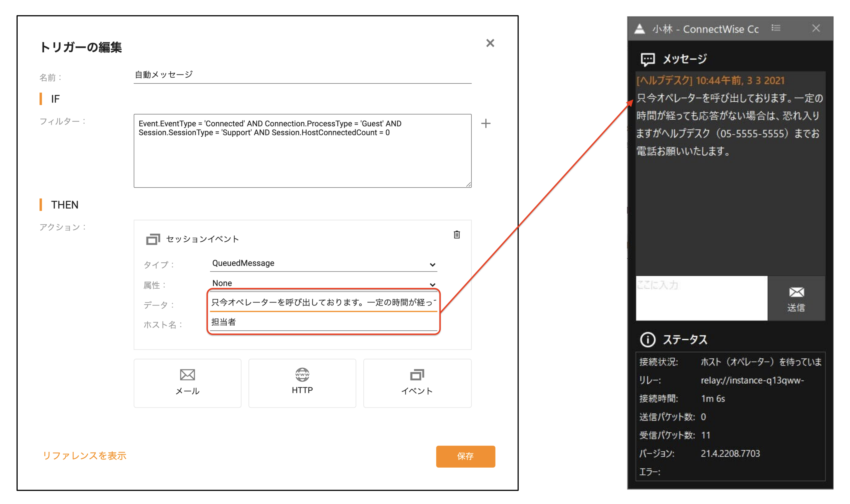Open the 属性 dropdown showing None

coord(323,283)
